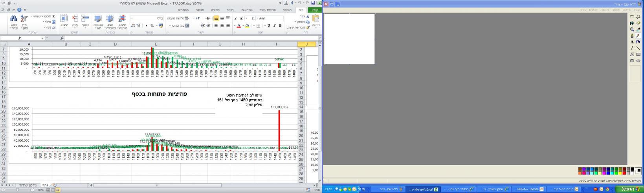The width and height of the screenshot is (644, 193).
Task: Toggle Bold formatting in Excel
Action: click(280, 26)
